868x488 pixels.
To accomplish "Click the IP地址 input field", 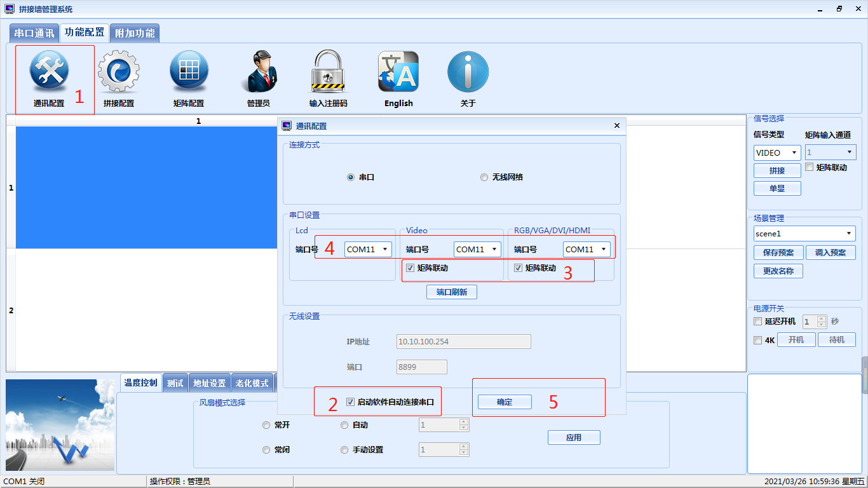I will point(463,342).
